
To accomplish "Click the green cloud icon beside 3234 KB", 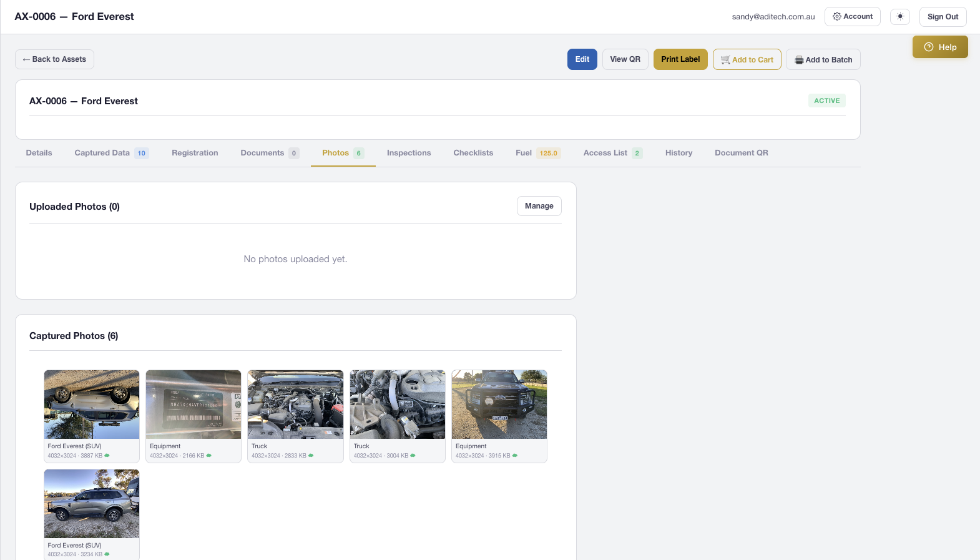I will tap(107, 554).
